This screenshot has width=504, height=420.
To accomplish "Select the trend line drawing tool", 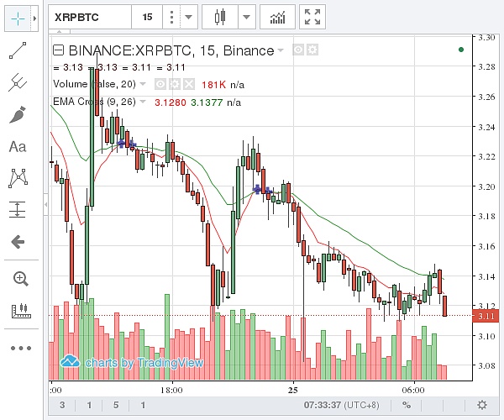I will (x=18, y=50).
